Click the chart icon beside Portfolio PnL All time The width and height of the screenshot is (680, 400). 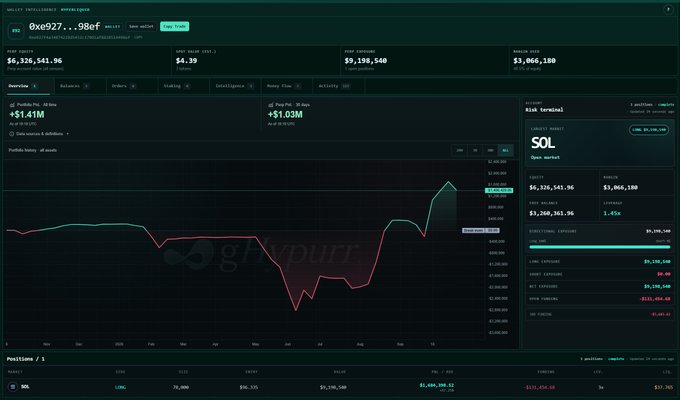click(12, 105)
